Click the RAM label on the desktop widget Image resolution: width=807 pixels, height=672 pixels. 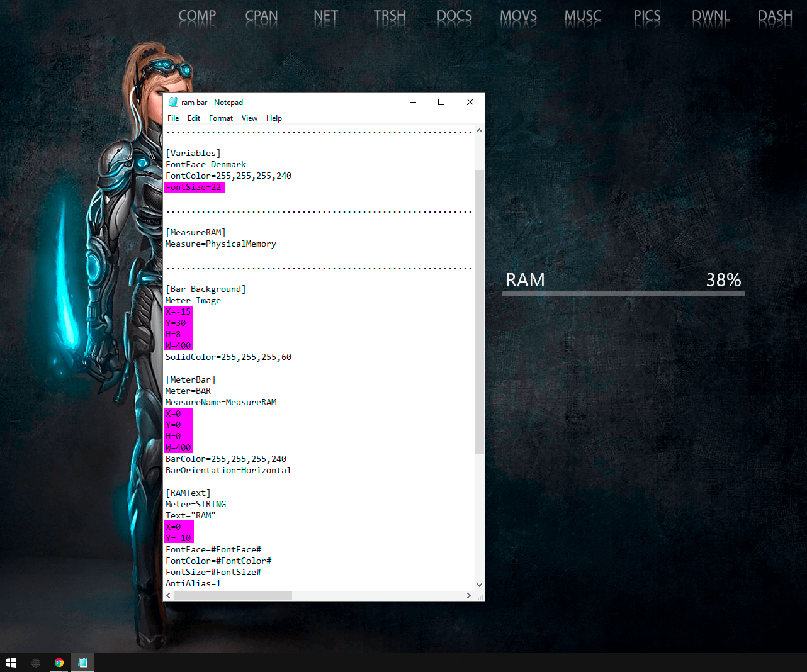click(525, 280)
